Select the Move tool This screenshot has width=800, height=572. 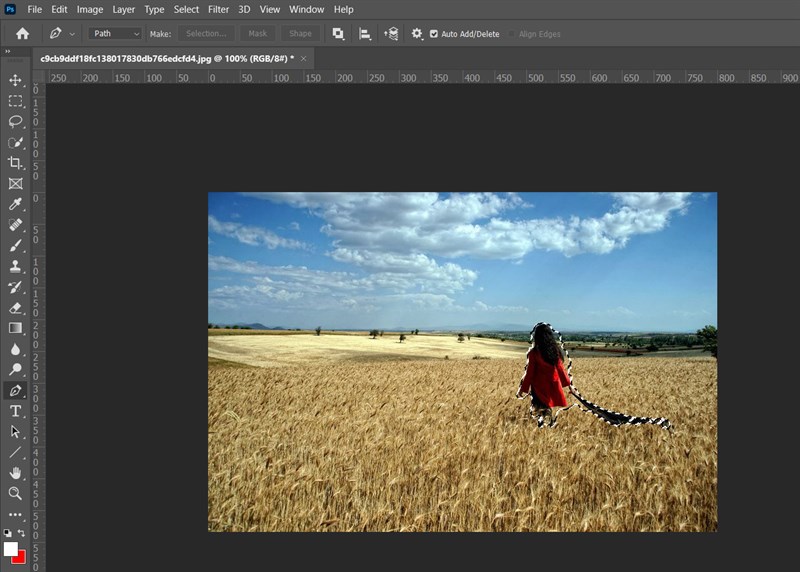(15, 80)
